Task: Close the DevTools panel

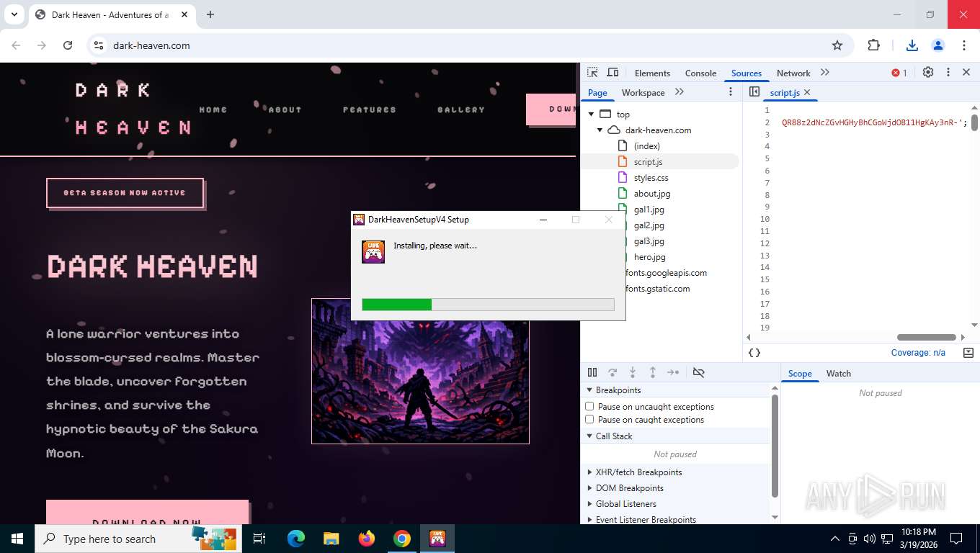Action: point(966,72)
